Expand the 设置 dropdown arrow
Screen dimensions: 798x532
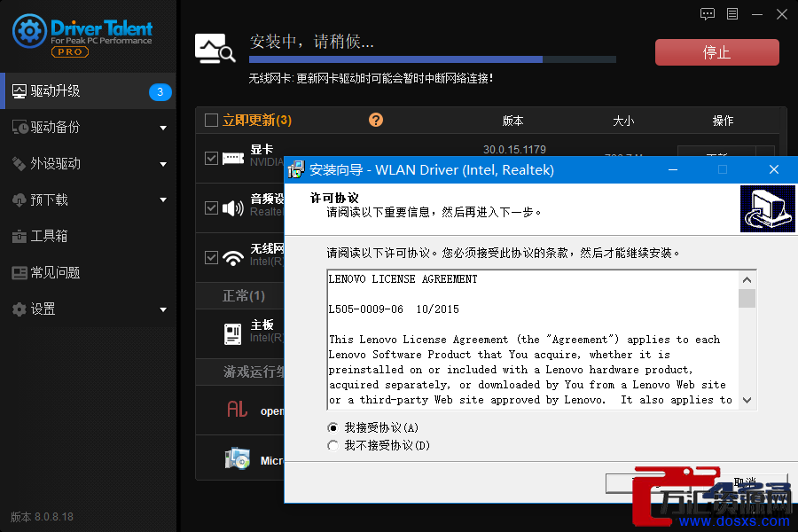coord(163,309)
